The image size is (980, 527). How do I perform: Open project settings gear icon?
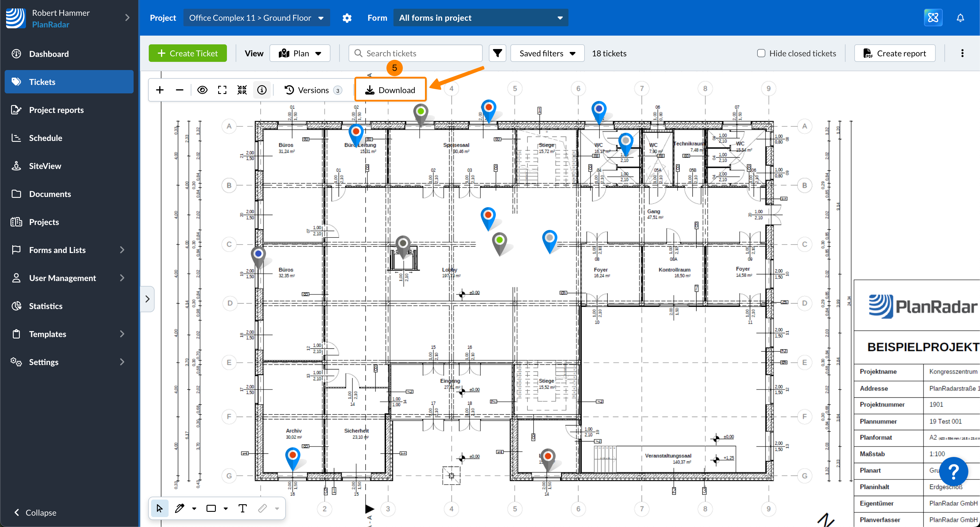(347, 18)
